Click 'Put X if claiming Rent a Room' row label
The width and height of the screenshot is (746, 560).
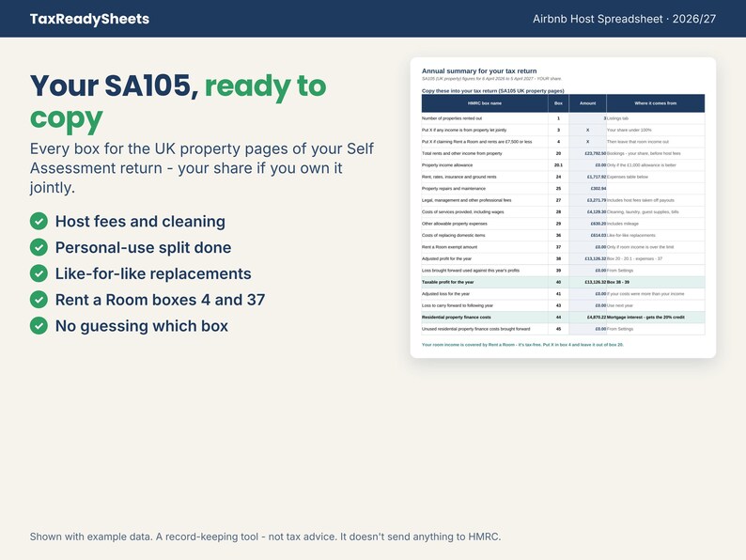(x=476, y=142)
